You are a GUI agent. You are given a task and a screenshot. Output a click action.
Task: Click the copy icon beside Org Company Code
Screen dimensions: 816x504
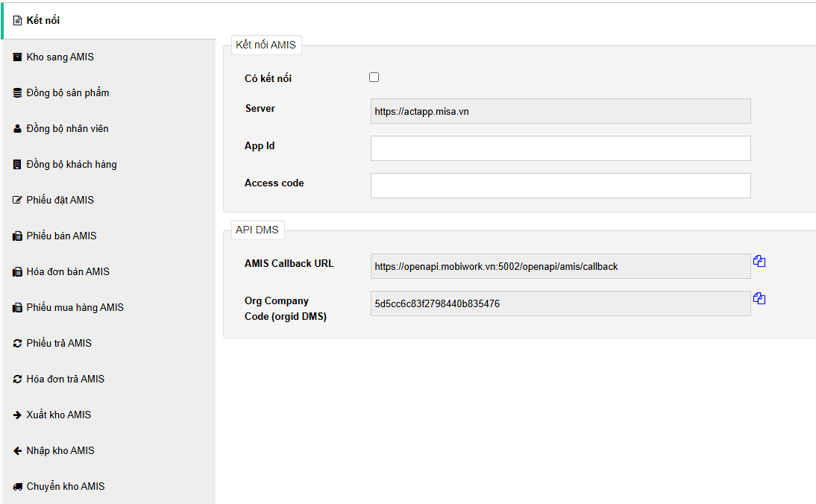click(759, 299)
